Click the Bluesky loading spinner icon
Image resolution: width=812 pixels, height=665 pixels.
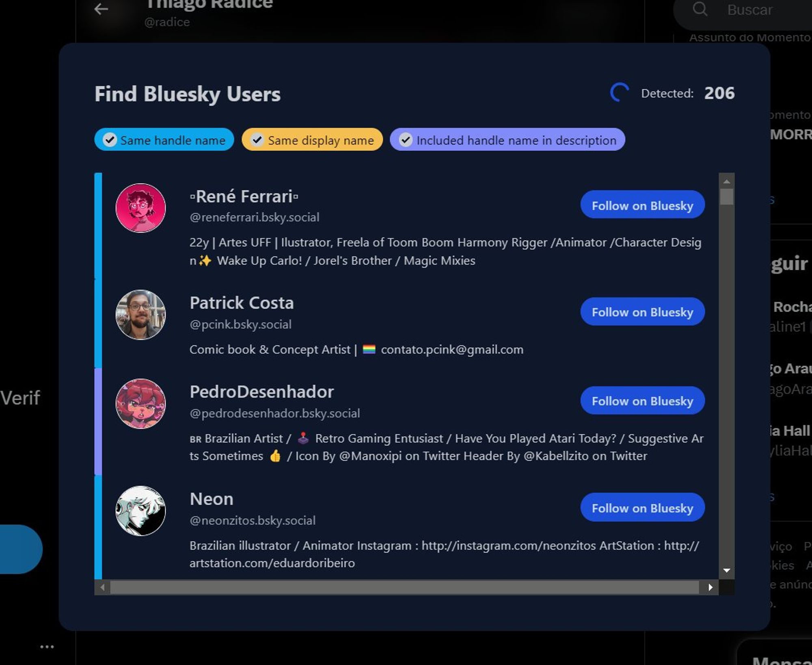pos(619,93)
